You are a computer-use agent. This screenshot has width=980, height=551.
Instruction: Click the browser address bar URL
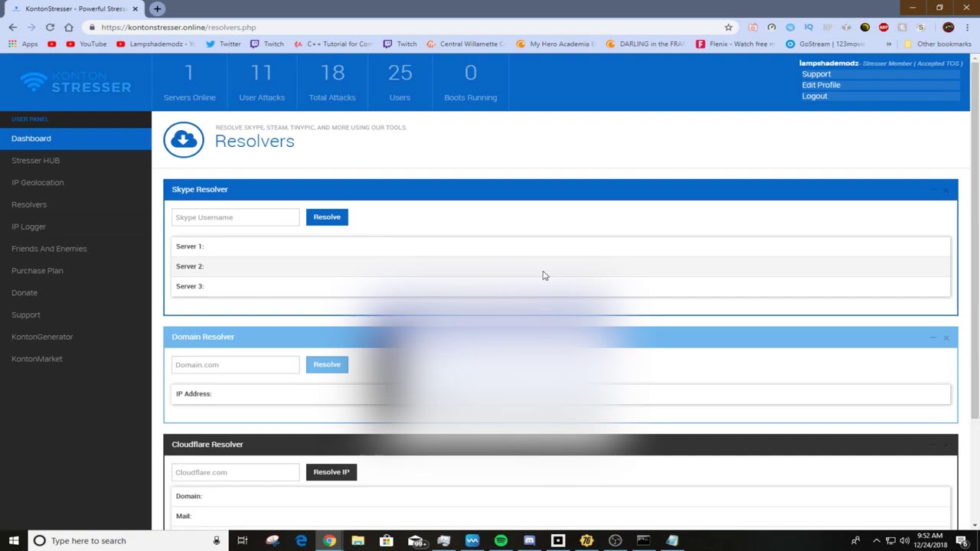pos(178,27)
